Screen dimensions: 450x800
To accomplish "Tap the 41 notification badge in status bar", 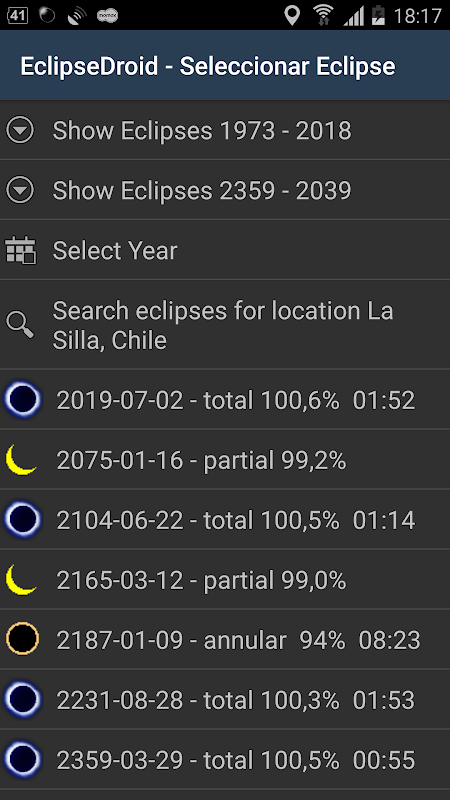I will point(17,15).
